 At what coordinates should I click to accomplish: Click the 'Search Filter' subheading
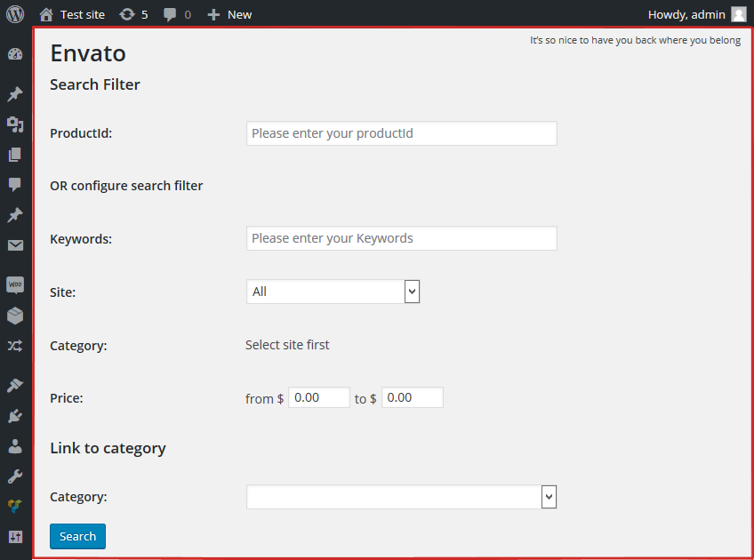pos(95,84)
